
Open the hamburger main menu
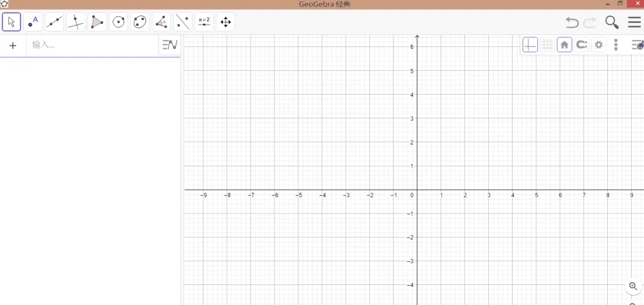tap(634, 22)
